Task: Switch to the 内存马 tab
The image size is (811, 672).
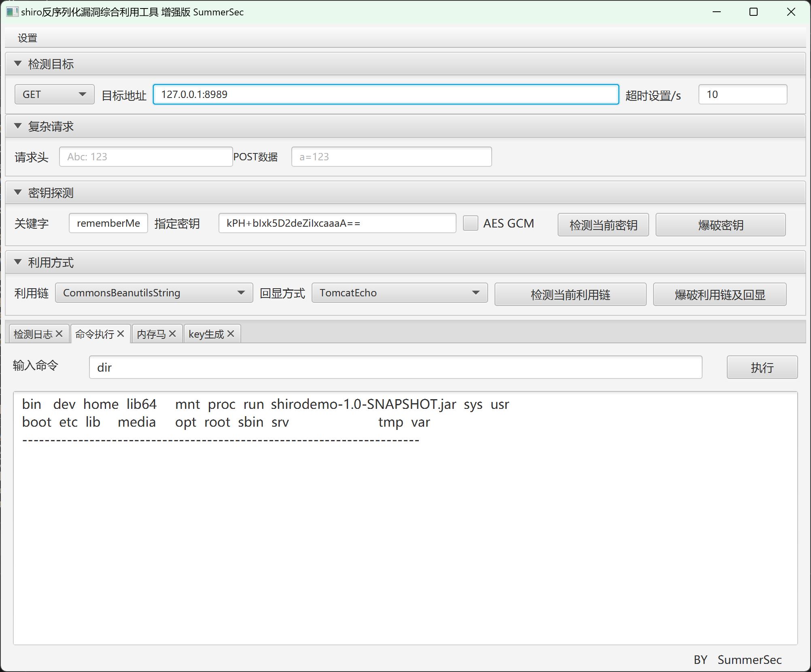Action: click(151, 334)
